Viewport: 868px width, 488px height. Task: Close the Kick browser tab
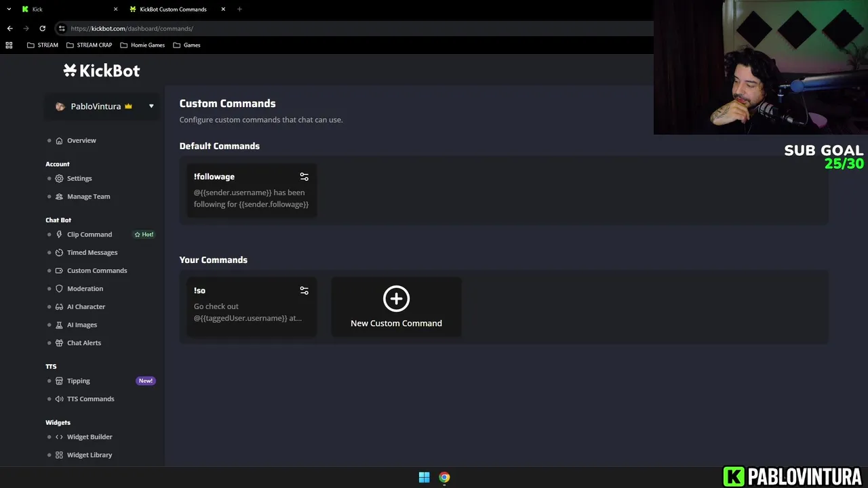pyautogui.click(x=115, y=9)
